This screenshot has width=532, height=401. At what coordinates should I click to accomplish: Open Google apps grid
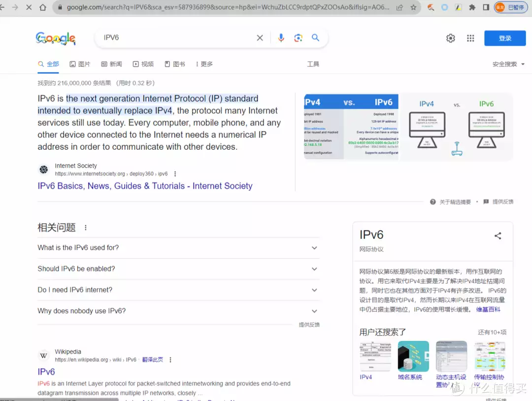470,38
